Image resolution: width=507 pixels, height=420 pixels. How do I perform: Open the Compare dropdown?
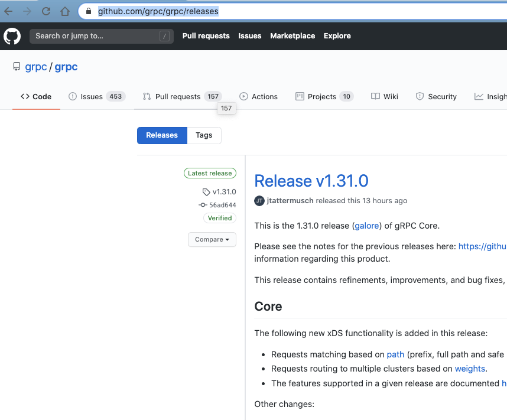click(212, 239)
